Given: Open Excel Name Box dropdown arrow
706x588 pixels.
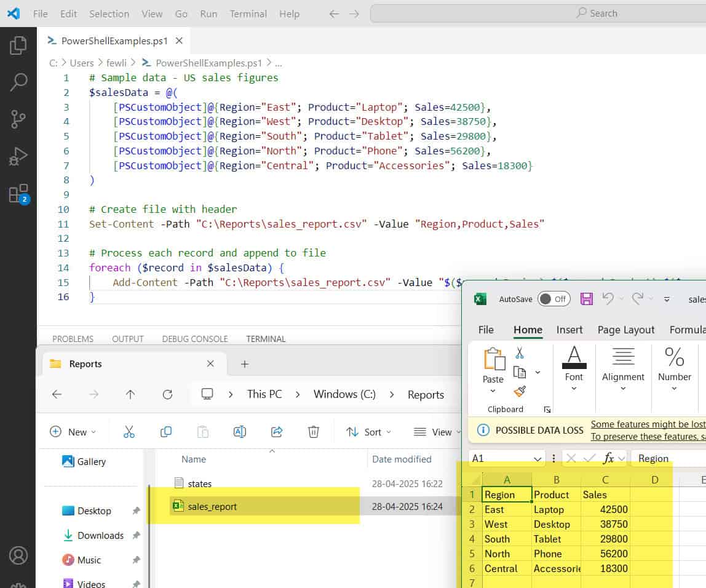Looking at the screenshot, I should point(537,459).
